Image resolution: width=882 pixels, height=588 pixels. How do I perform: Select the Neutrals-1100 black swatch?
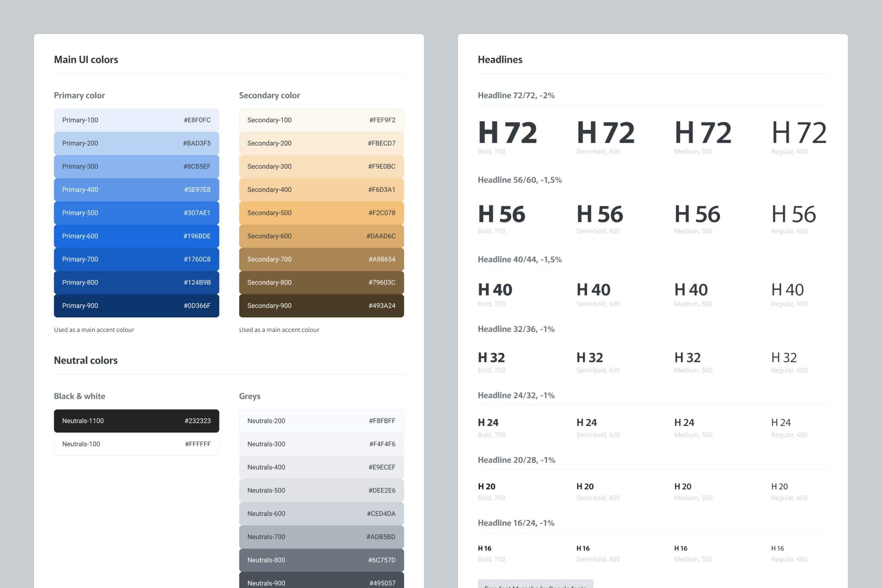coord(136,421)
